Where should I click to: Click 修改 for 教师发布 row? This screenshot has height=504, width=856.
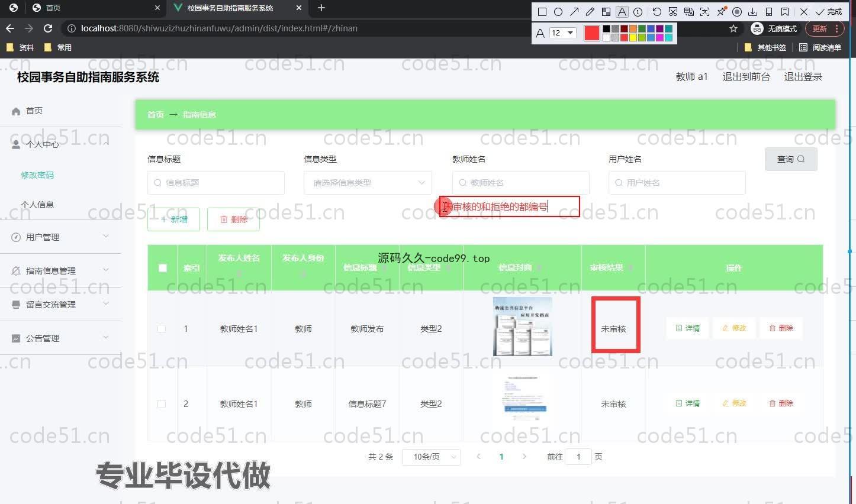point(734,328)
